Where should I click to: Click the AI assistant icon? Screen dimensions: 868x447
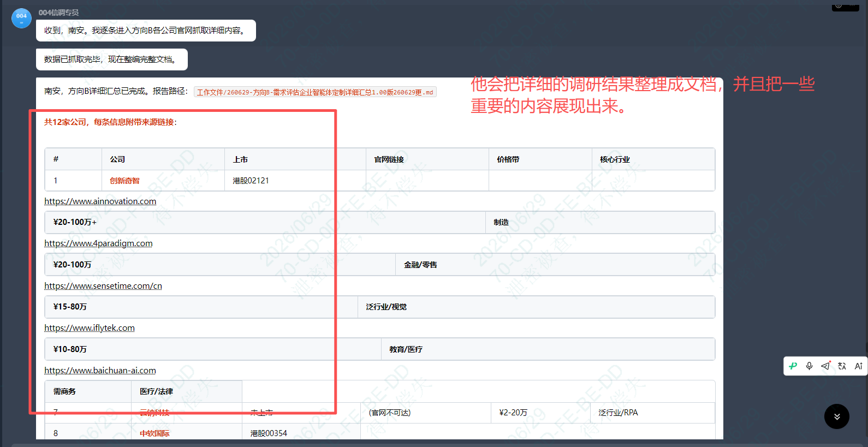(x=858, y=366)
